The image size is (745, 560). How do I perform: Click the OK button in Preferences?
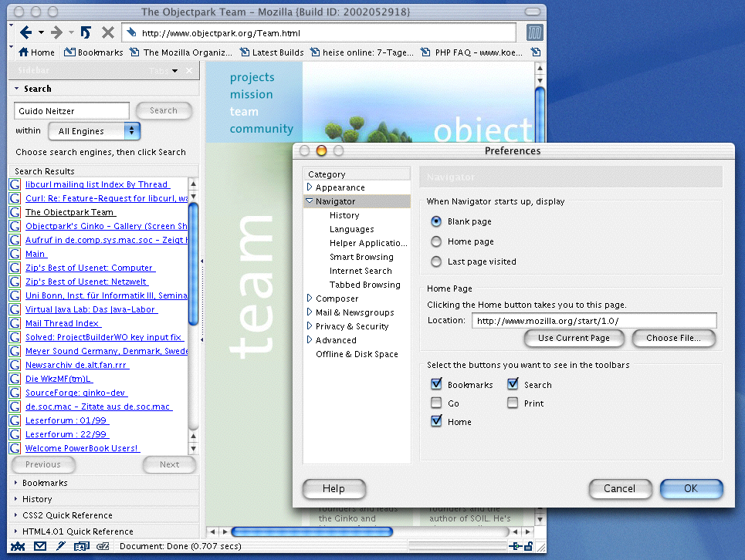click(x=691, y=488)
